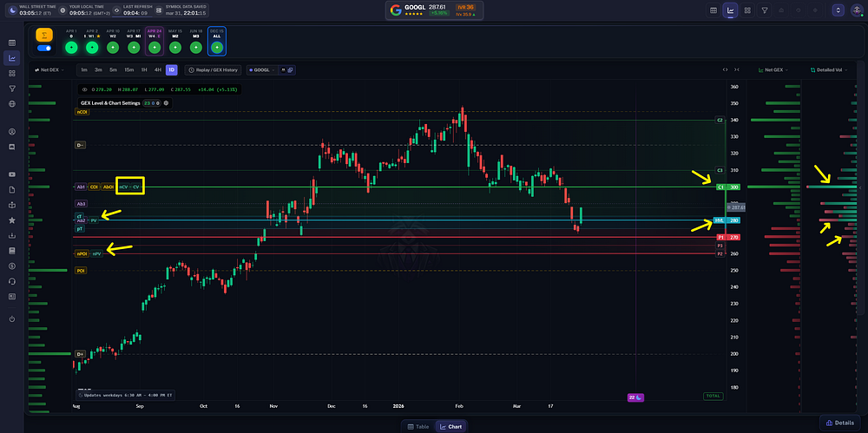Toggle the APR 17 W3 expiration circle
The image size is (868, 433).
coord(134,48)
